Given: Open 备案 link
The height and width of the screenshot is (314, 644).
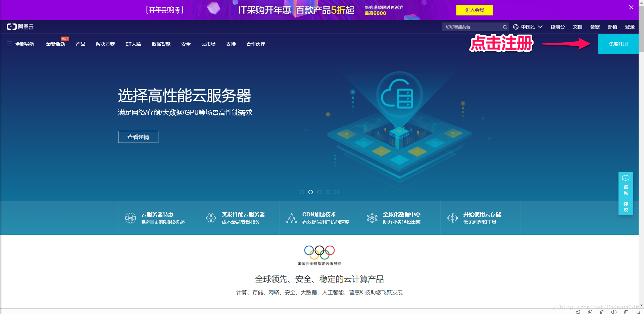Looking at the screenshot, I should pos(595,27).
